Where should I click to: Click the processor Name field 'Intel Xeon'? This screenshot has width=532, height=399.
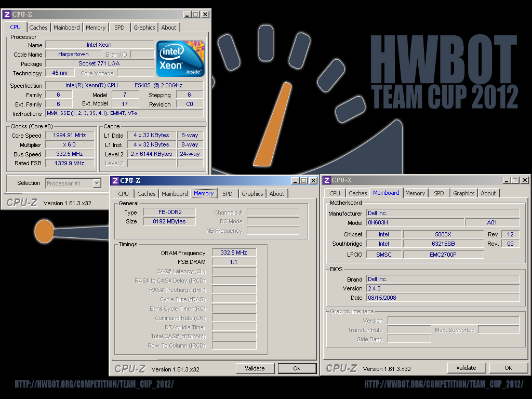click(x=99, y=45)
